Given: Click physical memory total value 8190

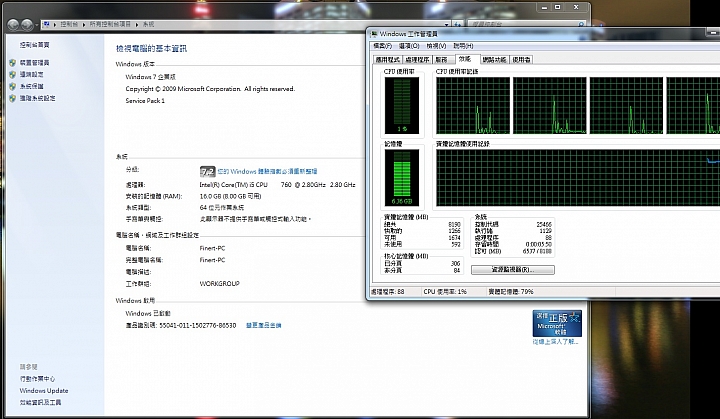Looking at the screenshot, I should (x=454, y=225).
